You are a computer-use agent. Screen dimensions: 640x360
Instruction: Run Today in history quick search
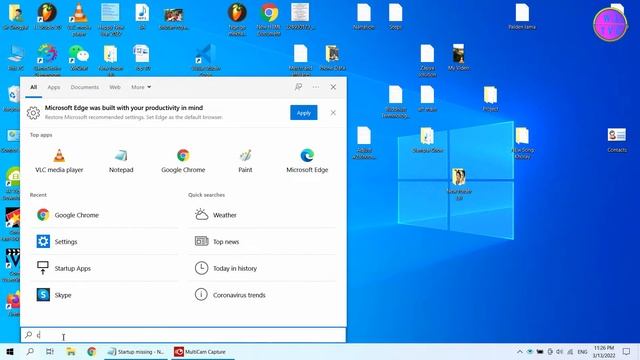coord(262,268)
